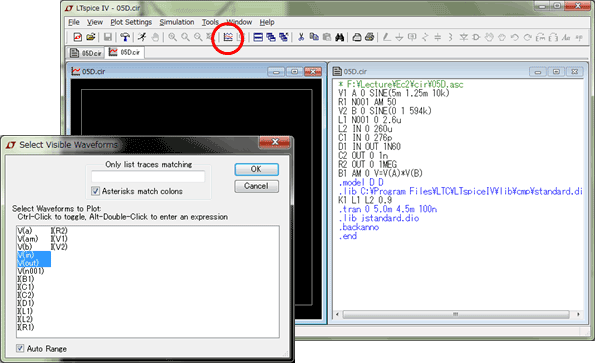Close the Select Visible Waveforms dialog

[275, 142]
